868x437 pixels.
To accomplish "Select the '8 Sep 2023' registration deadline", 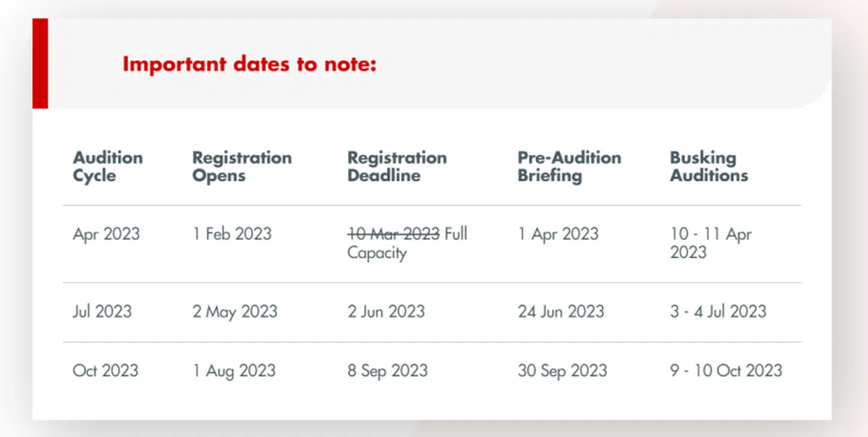I will tap(387, 371).
